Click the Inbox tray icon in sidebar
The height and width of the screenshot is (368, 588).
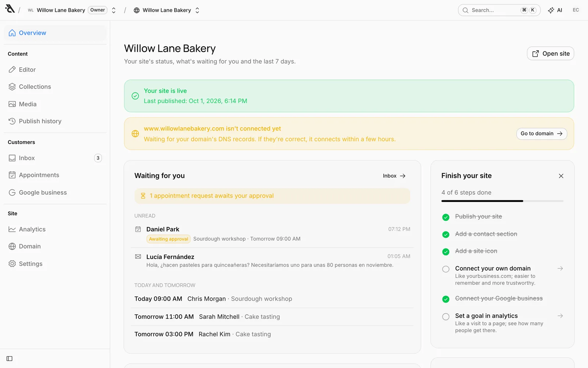click(x=12, y=158)
